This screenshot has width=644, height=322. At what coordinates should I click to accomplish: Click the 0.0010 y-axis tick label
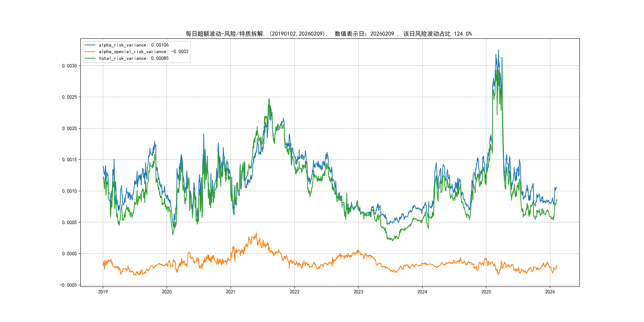70,191
